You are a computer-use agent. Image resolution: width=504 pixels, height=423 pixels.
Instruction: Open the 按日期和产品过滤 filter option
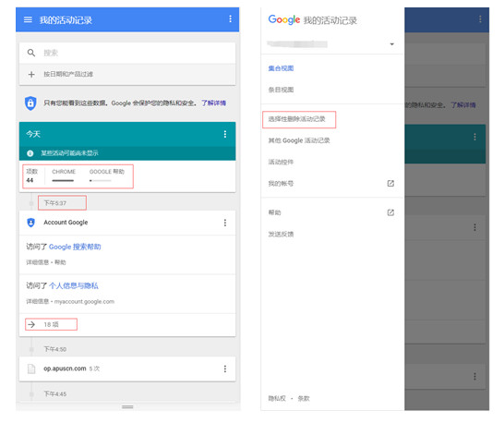[x=127, y=74]
